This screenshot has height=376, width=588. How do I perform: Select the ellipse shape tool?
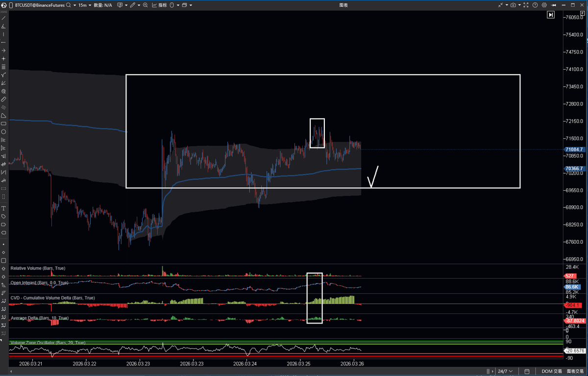[3, 131]
